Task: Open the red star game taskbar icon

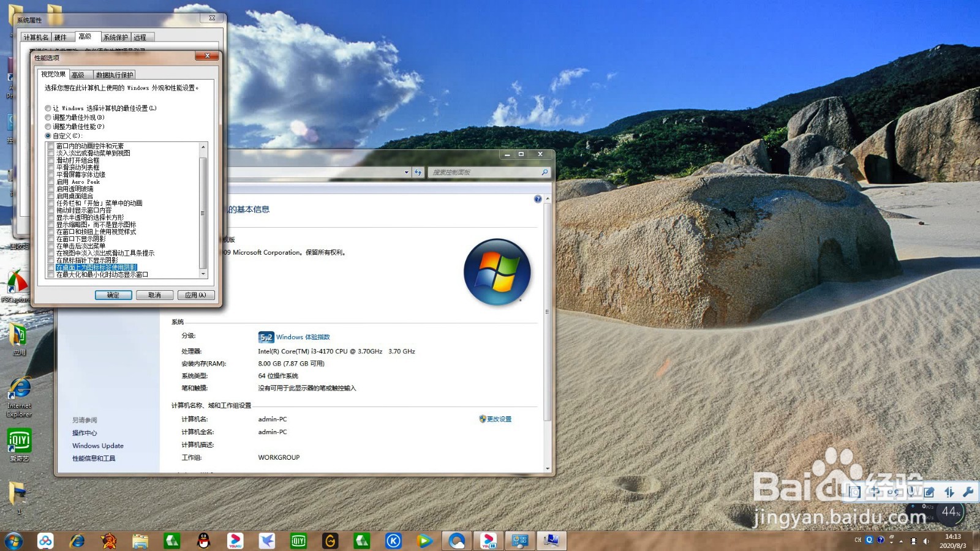Action: (108, 541)
